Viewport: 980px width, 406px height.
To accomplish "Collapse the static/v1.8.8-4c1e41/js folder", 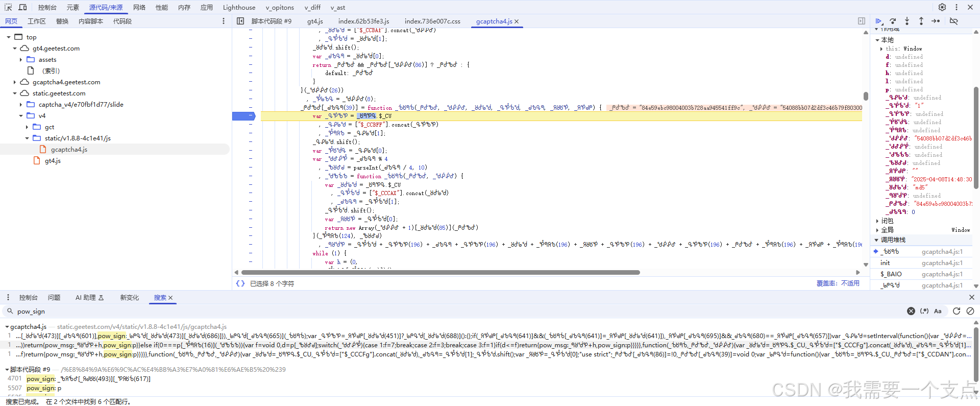I will (27, 138).
